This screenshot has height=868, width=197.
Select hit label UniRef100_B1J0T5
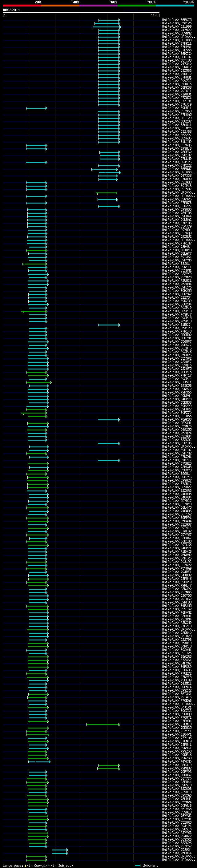click(177, 84)
